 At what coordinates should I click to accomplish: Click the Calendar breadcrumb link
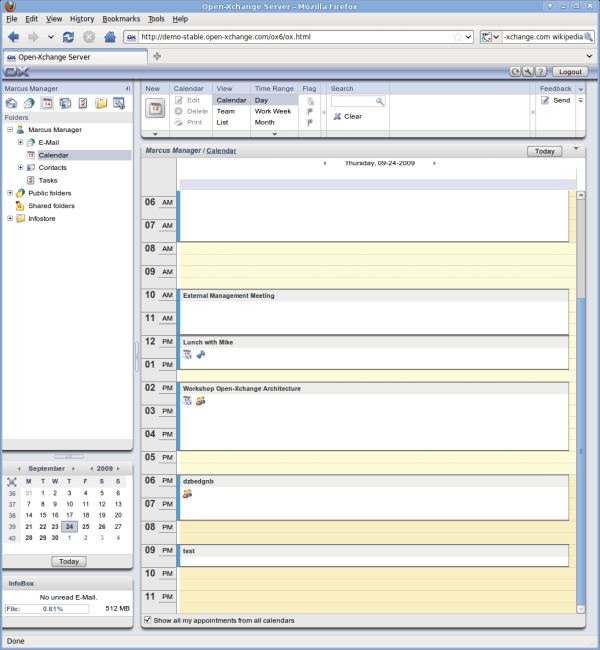coord(221,151)
